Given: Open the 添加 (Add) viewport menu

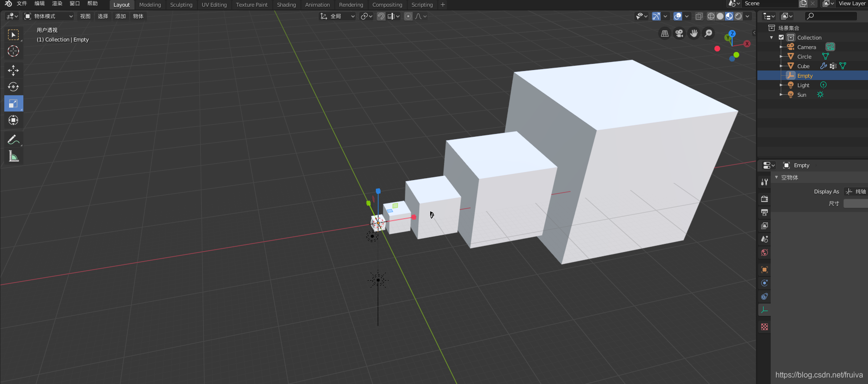Looking at the screenshot, I should pos(121,16).
